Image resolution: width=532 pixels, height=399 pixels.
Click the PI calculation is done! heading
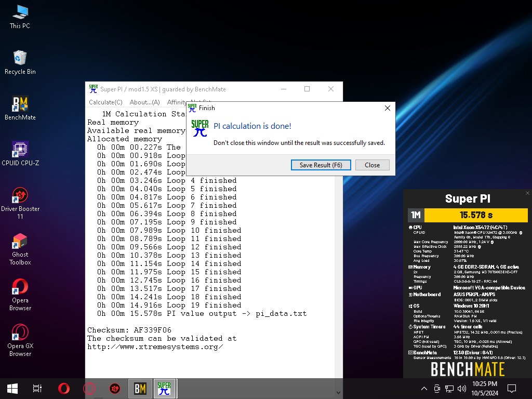tap(252, 126)
